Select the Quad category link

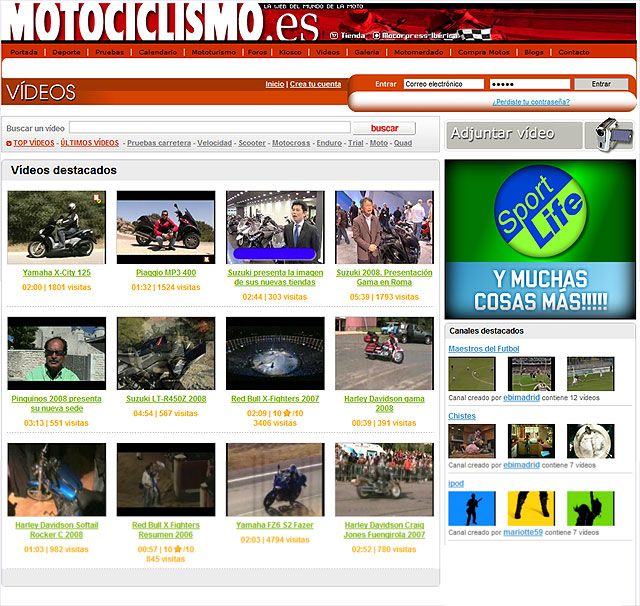click(403, 143)
